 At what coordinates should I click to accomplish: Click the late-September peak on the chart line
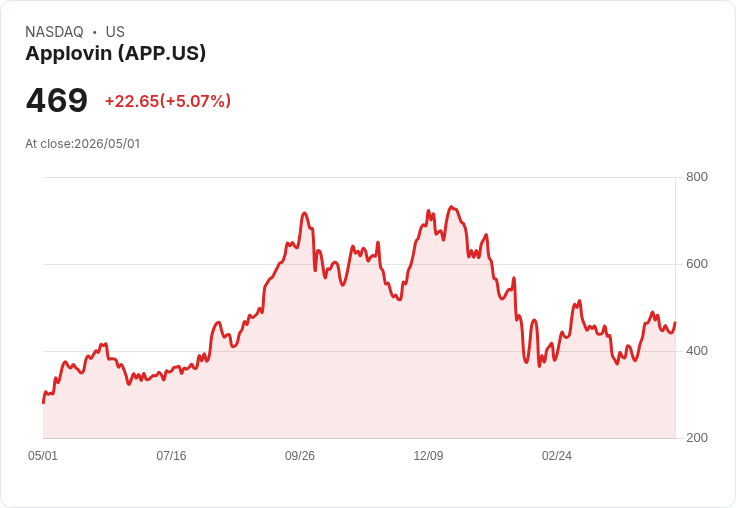(x=305, y=213)
